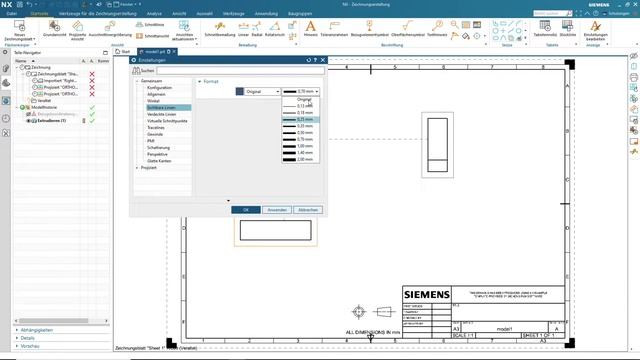Viewport: 640px width, 360px height.
Task: Switch to the Werkzeuge ribbon tab
Action: click(x=234, y=13)
